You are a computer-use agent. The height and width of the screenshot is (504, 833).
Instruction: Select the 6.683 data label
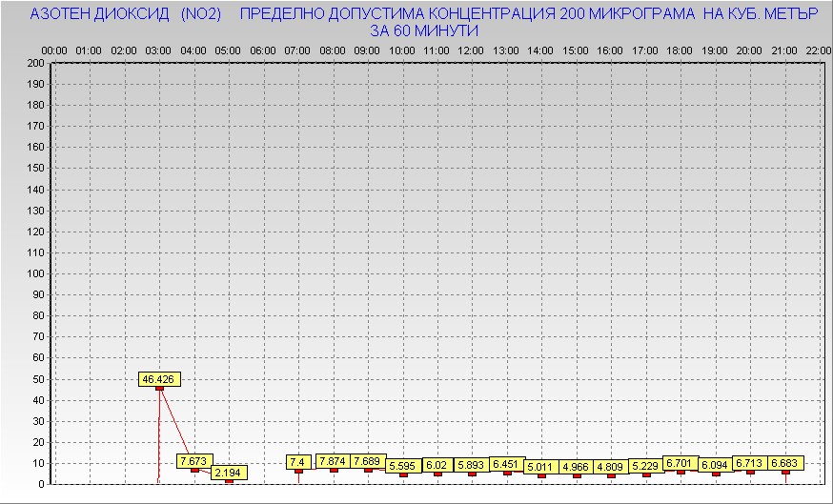coord(785,463)
